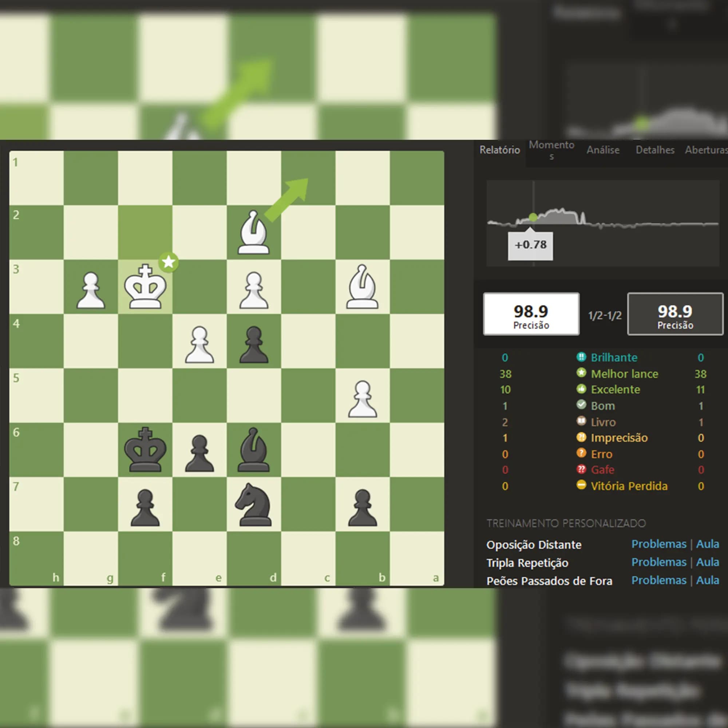Click the Melhor lance star icon

[581, 373]
